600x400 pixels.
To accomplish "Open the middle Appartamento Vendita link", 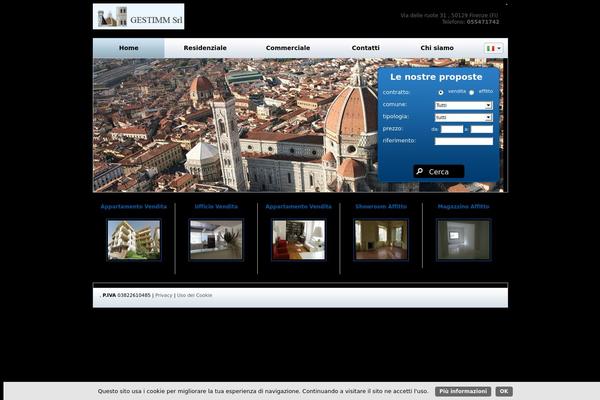I will (298, 206).
